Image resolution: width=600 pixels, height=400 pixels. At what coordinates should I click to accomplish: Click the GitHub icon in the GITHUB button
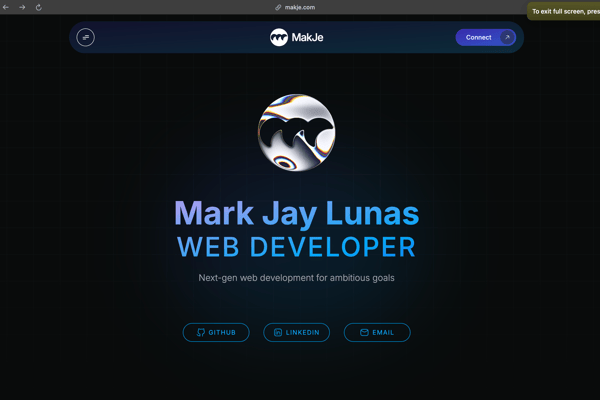tap(200, 332)
